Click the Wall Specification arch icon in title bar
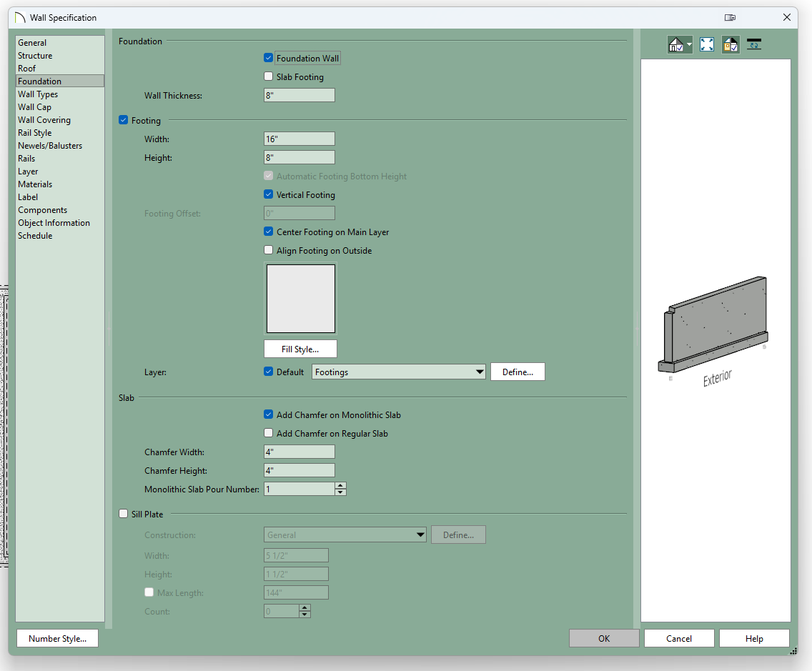The image size is (812, 671). pos(20,17)
